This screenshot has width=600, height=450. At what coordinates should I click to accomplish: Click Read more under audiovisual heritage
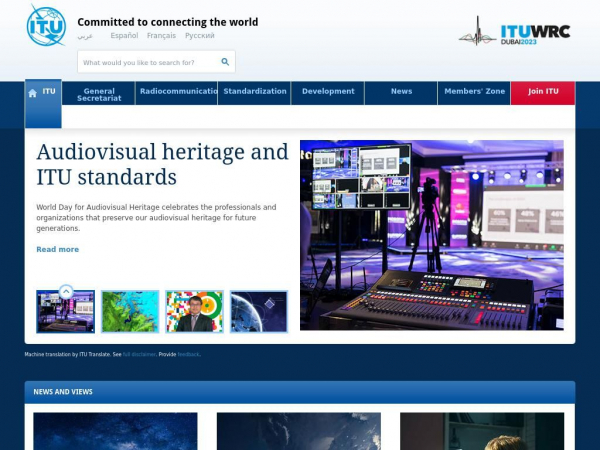[x=58, y=249]
